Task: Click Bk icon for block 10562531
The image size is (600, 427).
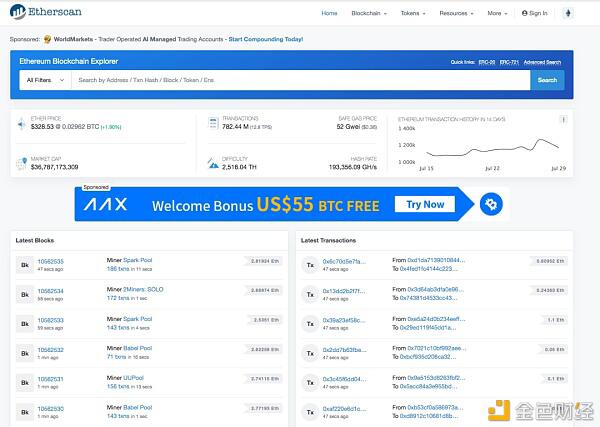Action: pyautogui.click(x=25, y=383)
